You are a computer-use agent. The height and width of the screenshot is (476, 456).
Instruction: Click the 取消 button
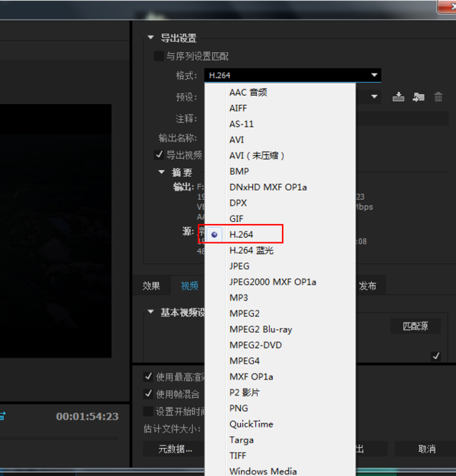click(x=427, y=449)
